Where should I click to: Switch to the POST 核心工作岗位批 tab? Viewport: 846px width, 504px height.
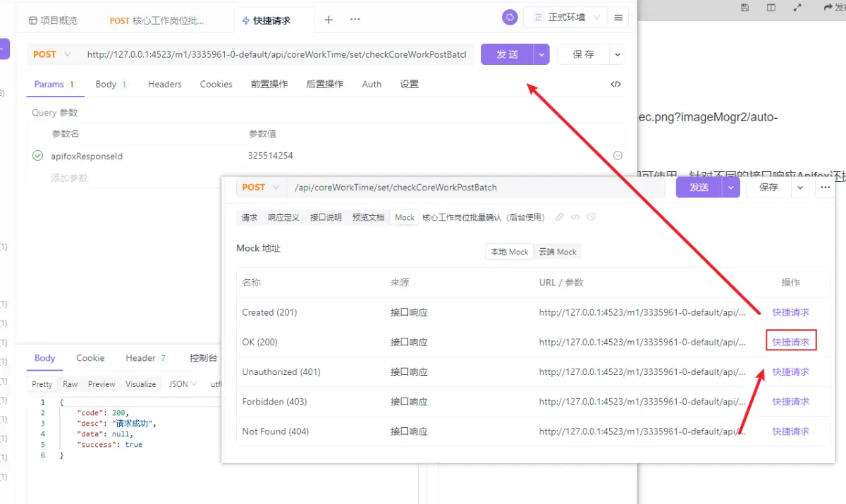157,20
